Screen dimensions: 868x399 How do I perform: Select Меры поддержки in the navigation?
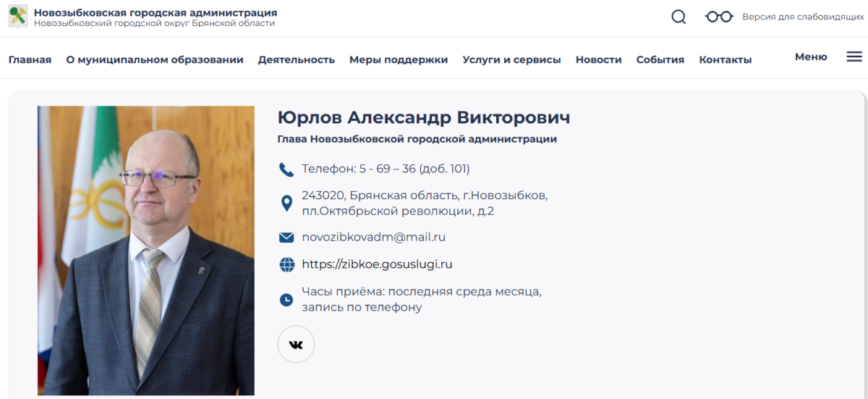tap(399, 59)
